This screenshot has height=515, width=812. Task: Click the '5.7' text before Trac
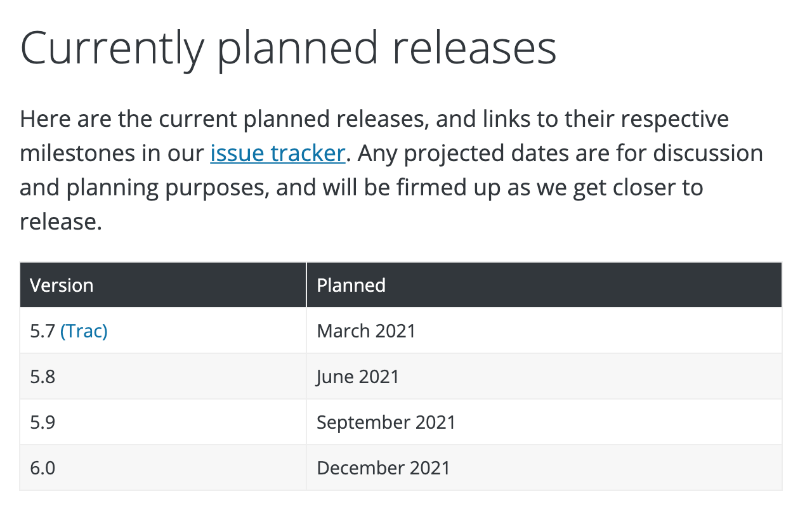pyautogui.click(x=43, y=330)
